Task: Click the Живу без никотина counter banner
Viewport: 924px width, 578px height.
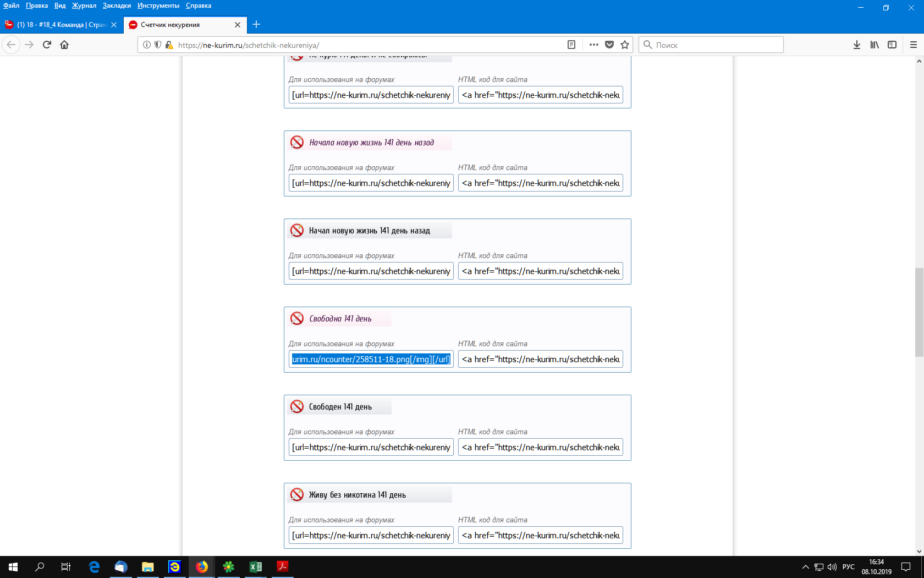Action: tap(370, 495)
